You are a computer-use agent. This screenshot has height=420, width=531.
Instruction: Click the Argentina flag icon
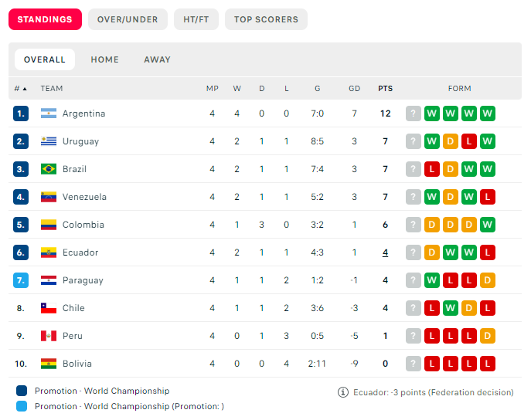(49, 113)
